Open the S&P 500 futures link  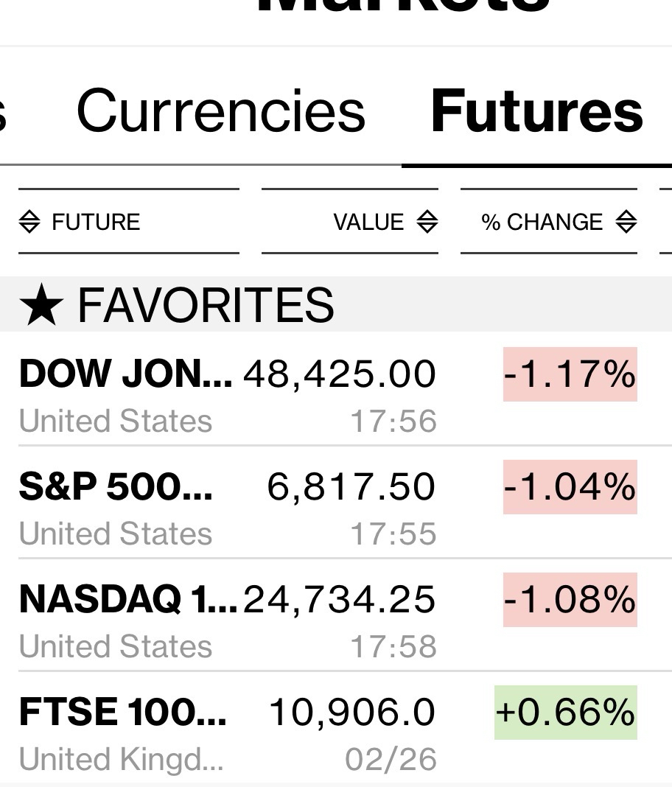coord(116,486)
